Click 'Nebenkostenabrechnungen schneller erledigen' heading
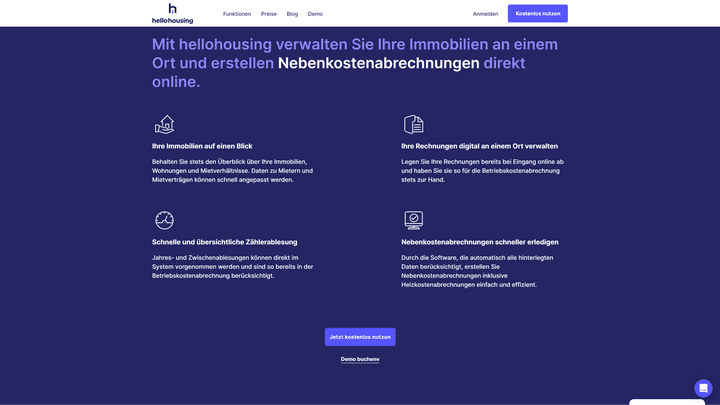Viewport: 720px width, 405px height. (x=479, y=242)
